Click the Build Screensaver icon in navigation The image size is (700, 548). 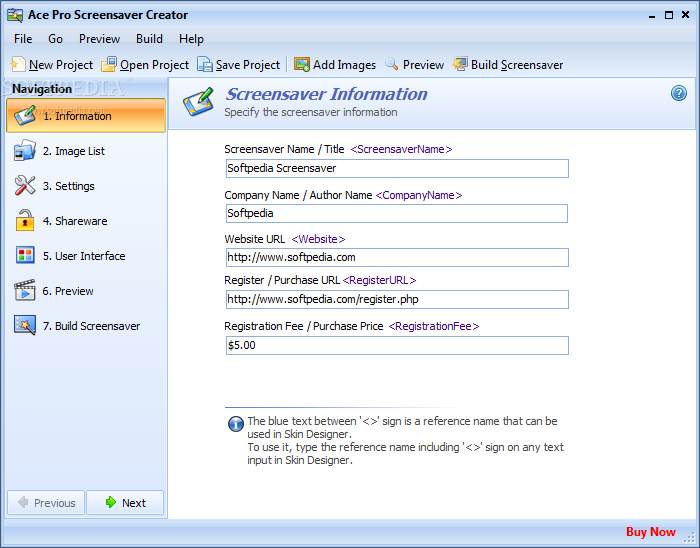(25, 325)
